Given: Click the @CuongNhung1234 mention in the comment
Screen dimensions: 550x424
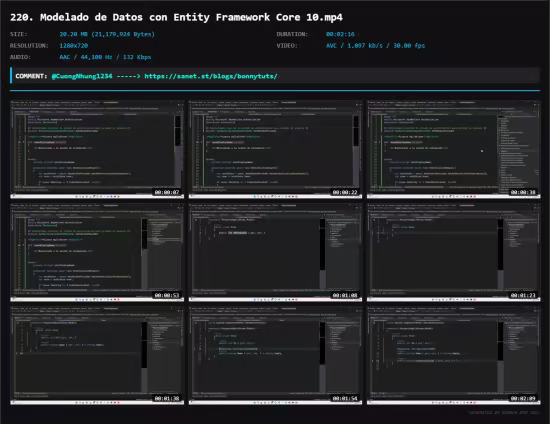Looking at the screenshot, I should click(x=82, y=76).
